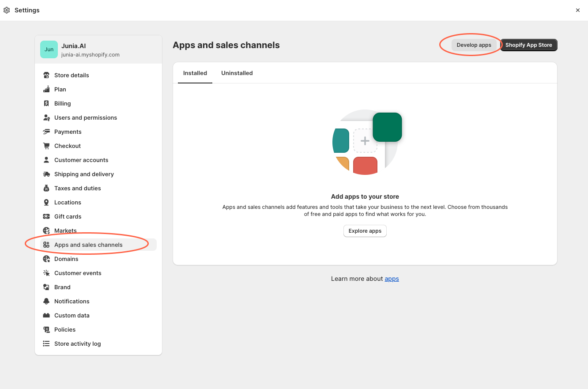Image resolution: width=588 pixels, height=389 pixels.
Task: Select the Locations pin icon
Action: (46, 202)
